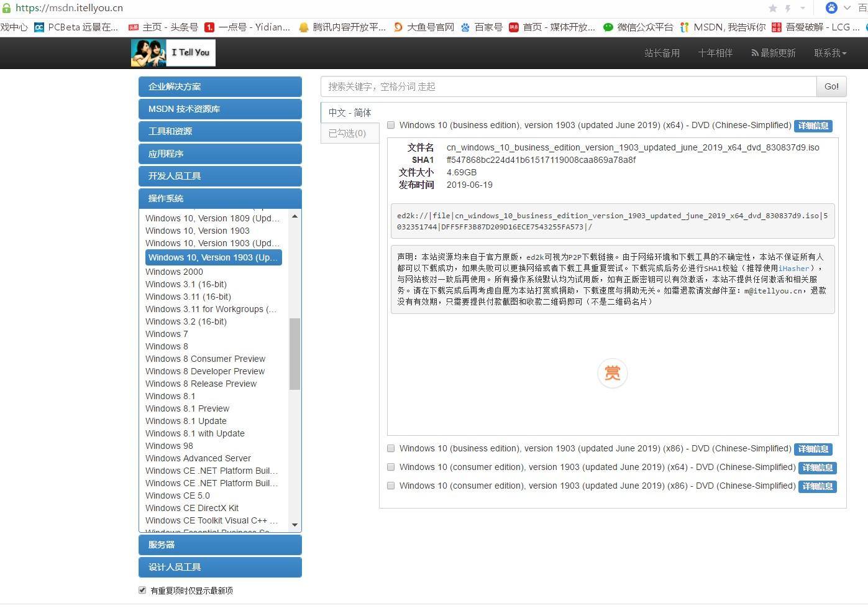Open the 站长备用 navigation item
The height and width of the screenshot is (613, 868).
[662, 53]
